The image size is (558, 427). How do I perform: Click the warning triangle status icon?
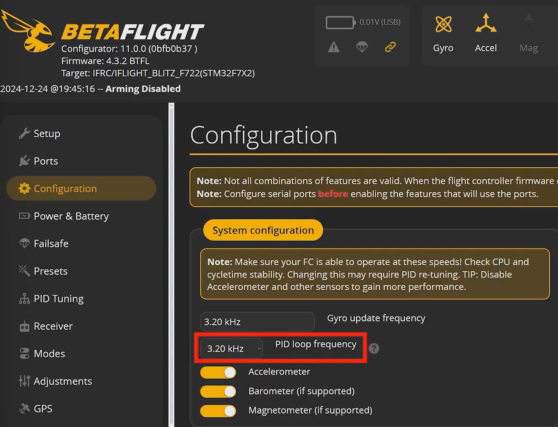[x=333, y=47]
